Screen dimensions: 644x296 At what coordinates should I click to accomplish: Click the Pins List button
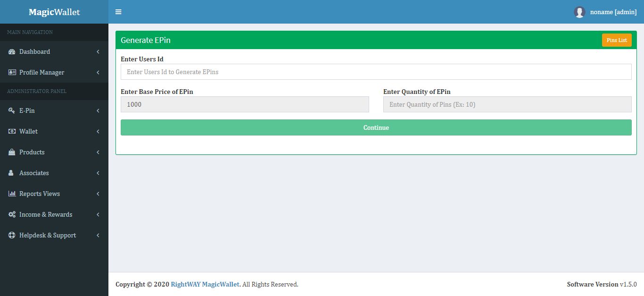(617, 40)
